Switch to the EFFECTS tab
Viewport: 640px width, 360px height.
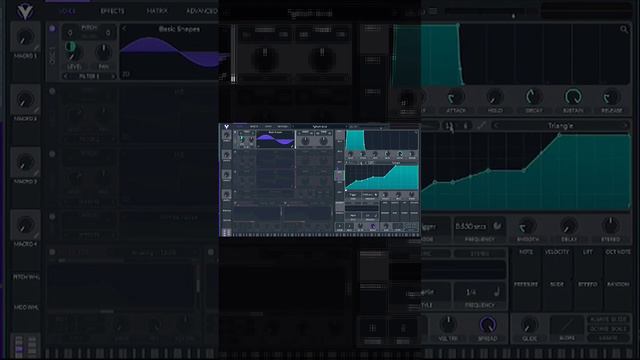click(x=112, y=11)
